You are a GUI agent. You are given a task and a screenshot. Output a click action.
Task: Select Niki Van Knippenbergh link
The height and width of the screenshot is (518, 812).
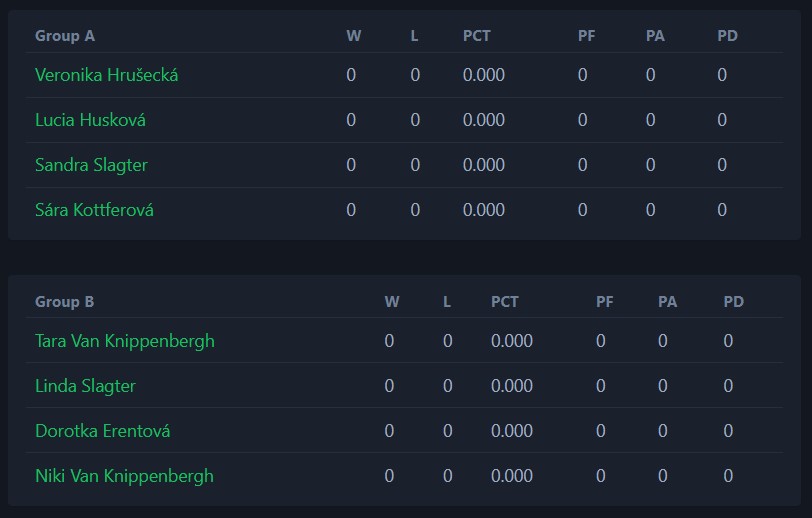coord(124,476)
